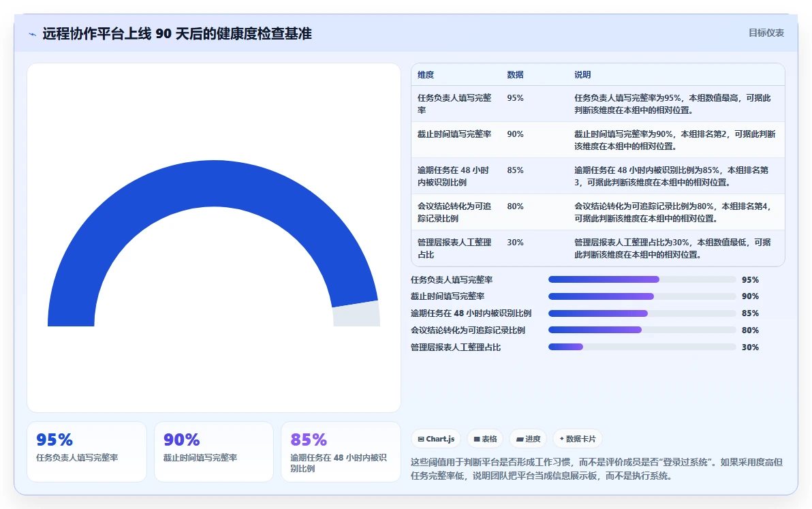Click the 数据 column header
Screen dimensions: 812x509
[x=515, y=74]
